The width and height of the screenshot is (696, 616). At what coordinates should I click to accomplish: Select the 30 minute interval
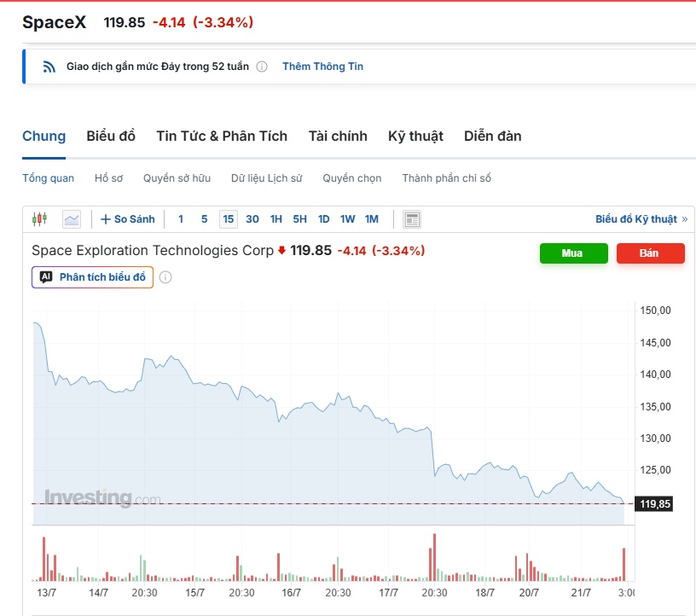(x=252, y=219)
